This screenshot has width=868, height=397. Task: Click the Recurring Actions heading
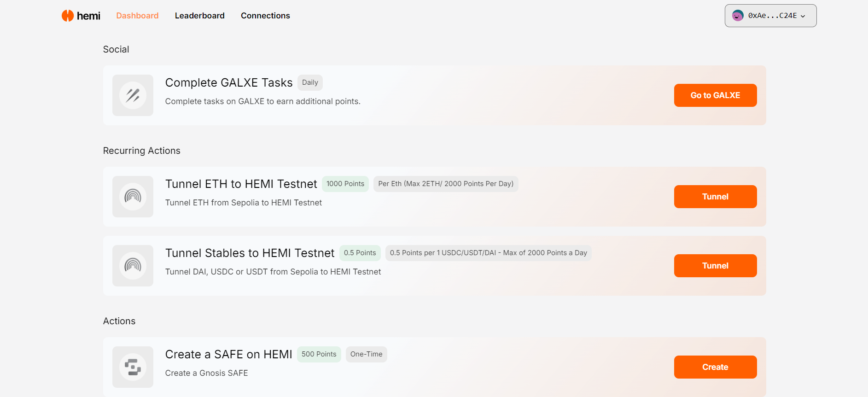point(142,151)
